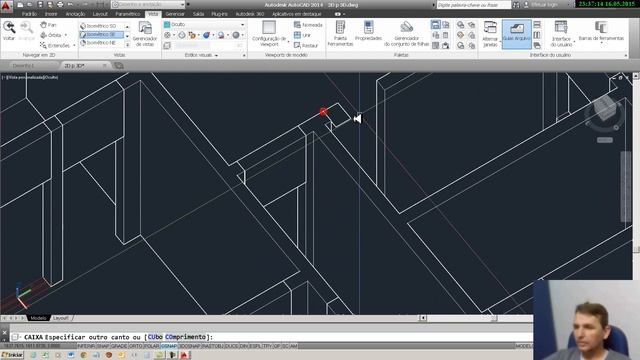Open the Paleta Ferramentas palette
This screenshot has width=640, height=360.
coord(340,34)
